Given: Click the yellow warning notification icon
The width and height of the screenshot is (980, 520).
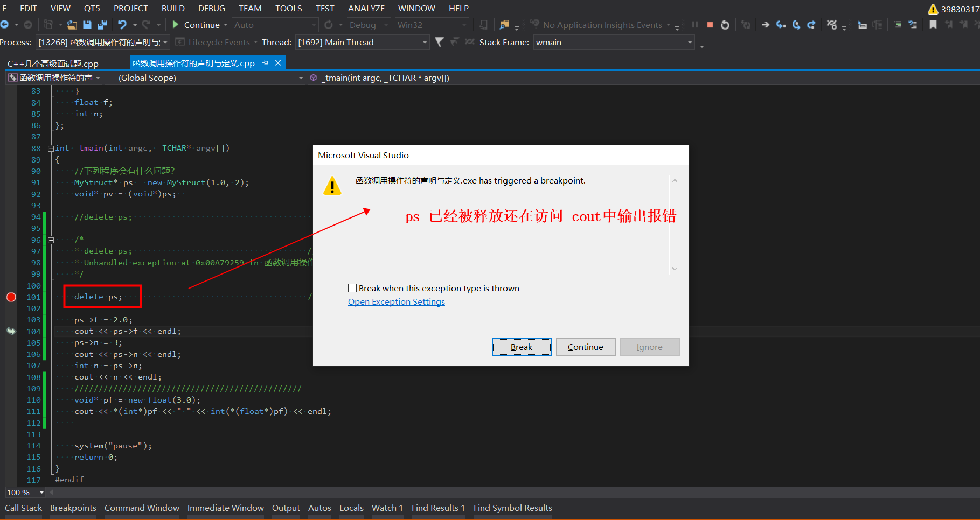Looking at the screenshot, I should point(933,9).
